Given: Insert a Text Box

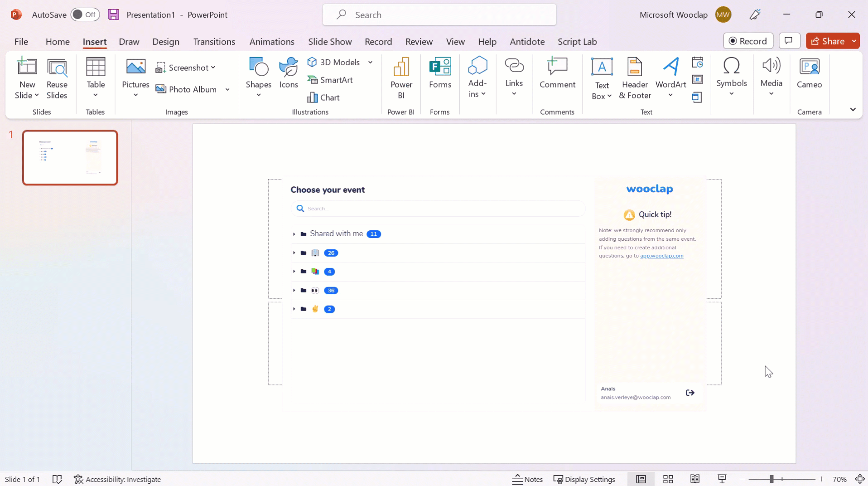Looking at the screenshot, I should click(x=602, y=78).
